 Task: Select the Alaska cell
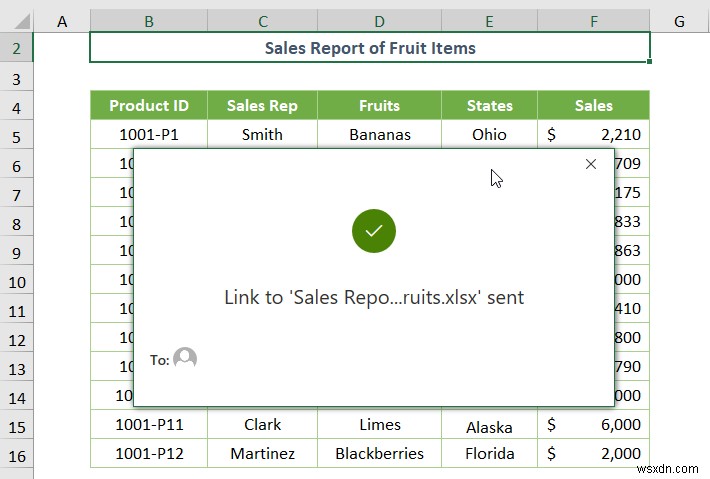point(490,426)
